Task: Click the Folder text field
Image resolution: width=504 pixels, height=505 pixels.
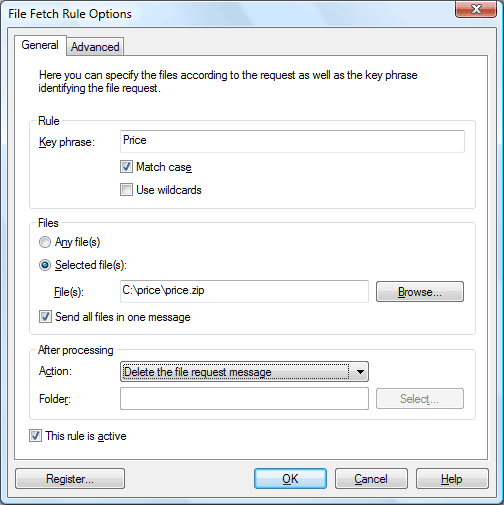Action: click(x=244, y=398)
